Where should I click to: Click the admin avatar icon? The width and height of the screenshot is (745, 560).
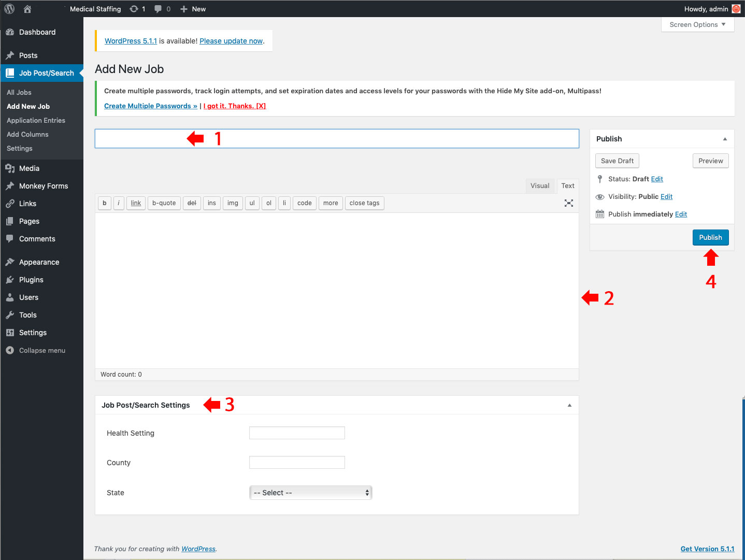pos(736,9)
